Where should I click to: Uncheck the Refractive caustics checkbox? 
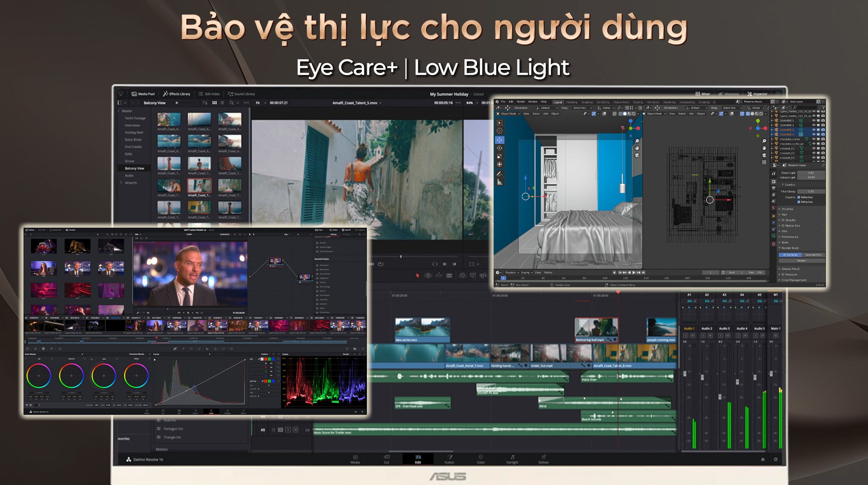(799, 202)
